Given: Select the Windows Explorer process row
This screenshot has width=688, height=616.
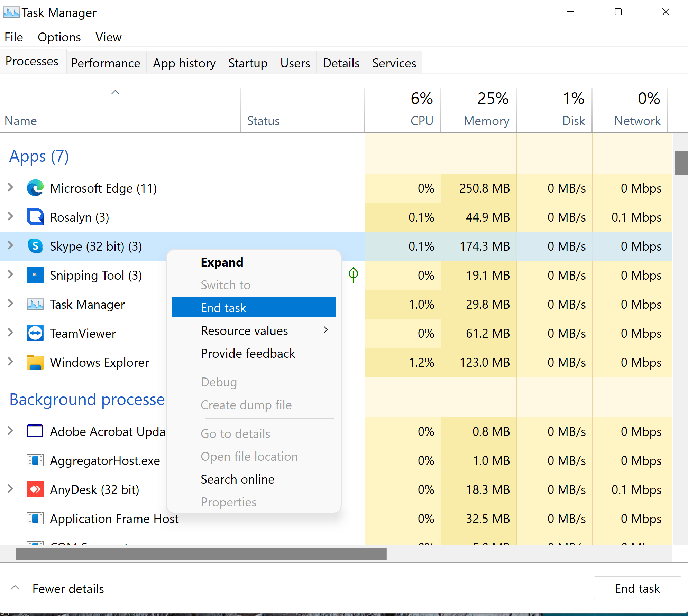Looking at the screenshot, I should (336, 362).
